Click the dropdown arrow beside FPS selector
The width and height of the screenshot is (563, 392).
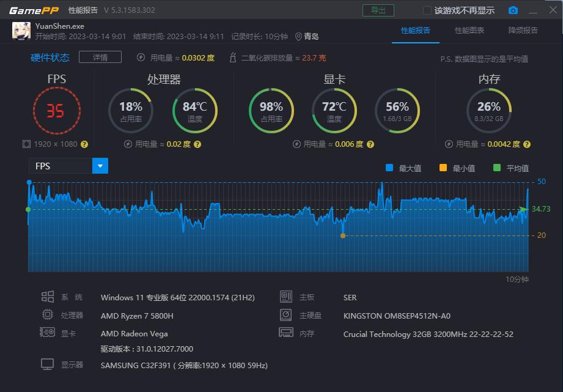tap(100, 165)
